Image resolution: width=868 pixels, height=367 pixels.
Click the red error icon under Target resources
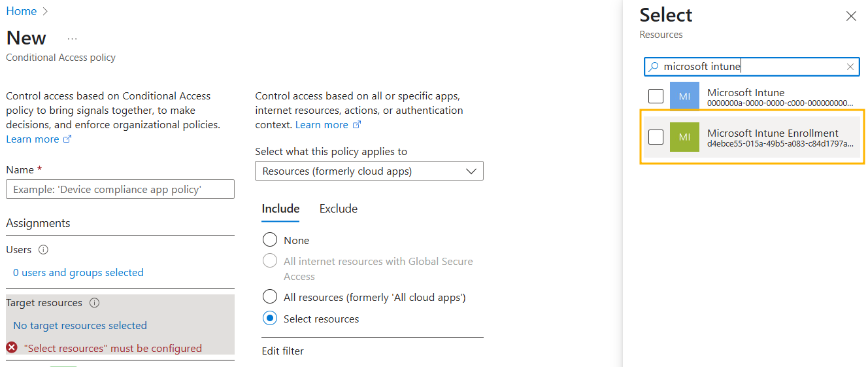(x=12, y=347)
